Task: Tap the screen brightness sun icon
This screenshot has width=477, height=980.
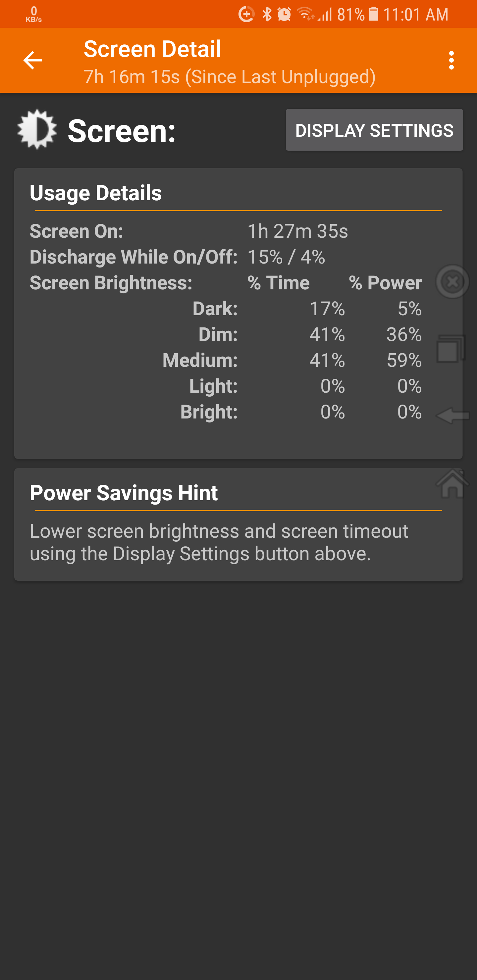Action: (x=37, y=129)
